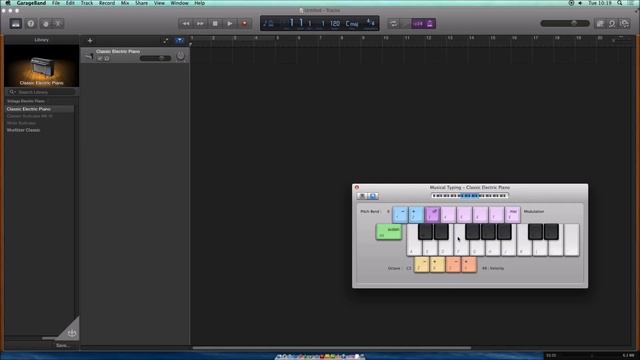Image resolution: width=640 pixels, height=360 pixels.
Task: Click the Search Library field
Action: (41, 92)
